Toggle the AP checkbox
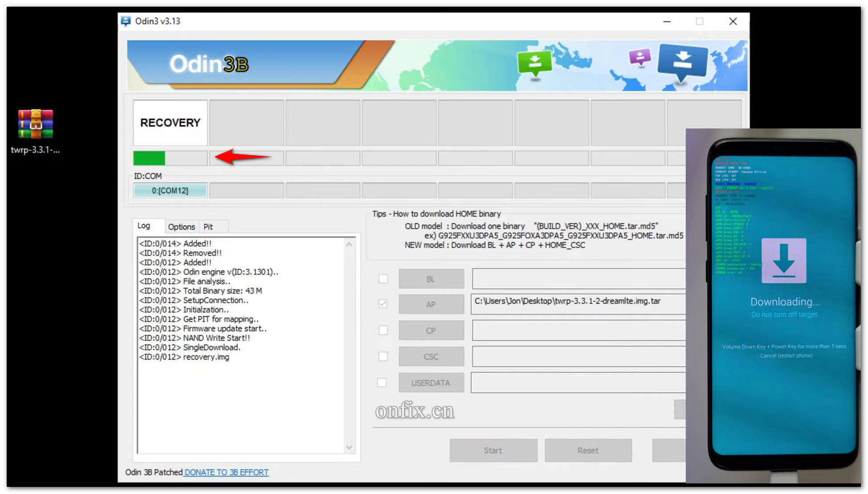The image size is (868, 494). pyautogui.click(x=383, y=304)
